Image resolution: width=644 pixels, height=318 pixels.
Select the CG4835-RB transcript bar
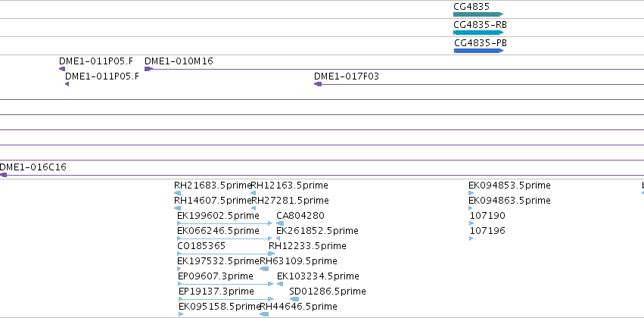click(x=478, y=33)
